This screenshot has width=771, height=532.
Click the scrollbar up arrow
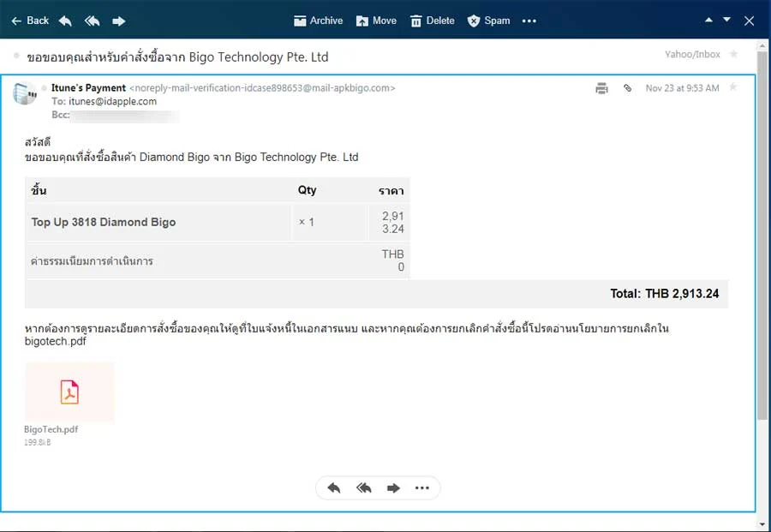pos(762,45)
